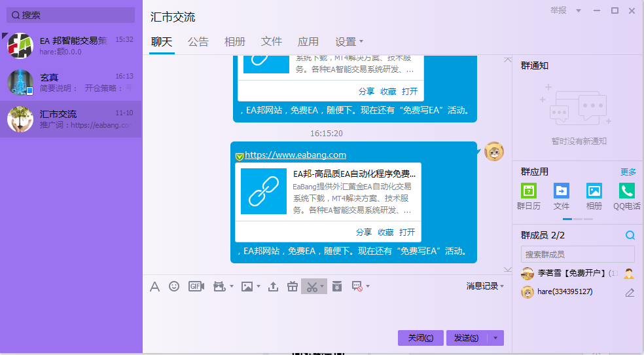Click 分享 on the upper link card
Image resolution: width=644 pixels, height=355 pixels.
[367, 91]
